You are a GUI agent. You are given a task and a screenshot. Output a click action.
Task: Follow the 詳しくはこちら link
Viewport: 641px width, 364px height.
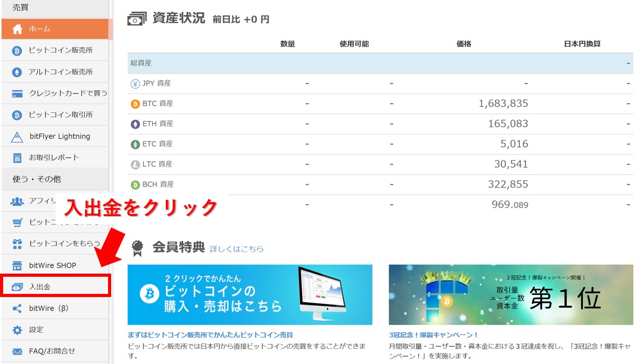pyautogui.click(x=236, y=249)
